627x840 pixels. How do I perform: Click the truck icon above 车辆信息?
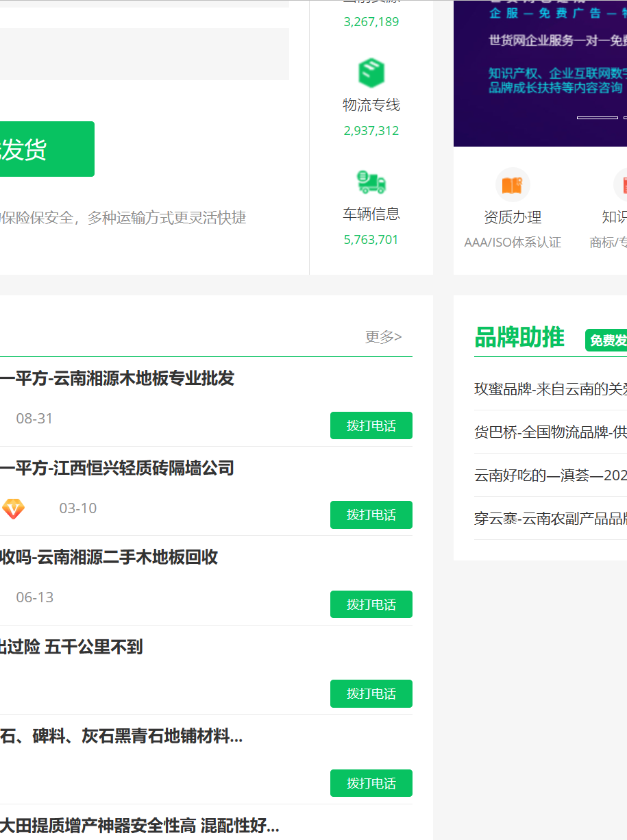(x=371, y=182)
